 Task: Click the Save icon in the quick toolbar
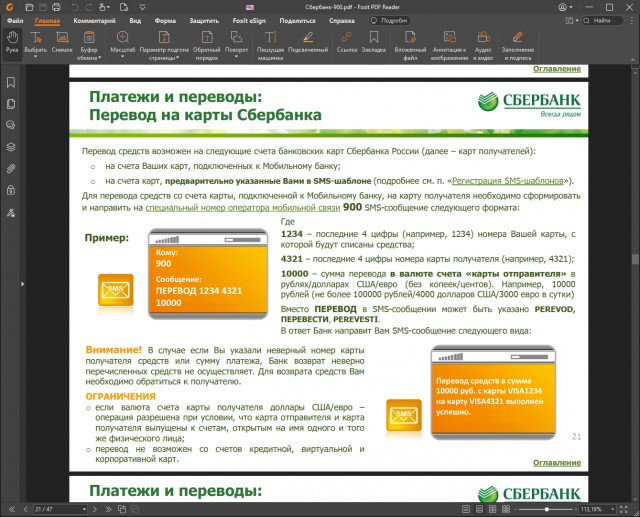42,7
